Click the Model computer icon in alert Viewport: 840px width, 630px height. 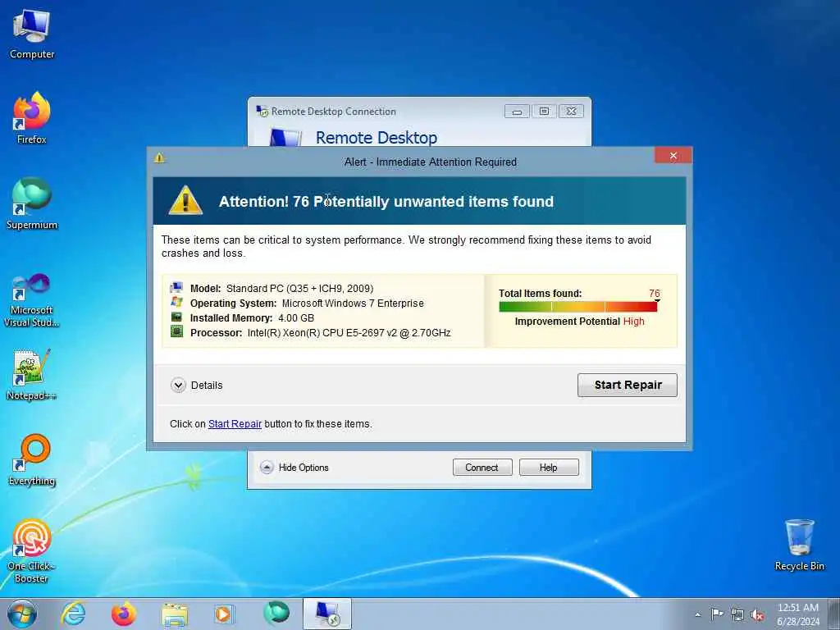pyautogui.click(x=176, y=288)
